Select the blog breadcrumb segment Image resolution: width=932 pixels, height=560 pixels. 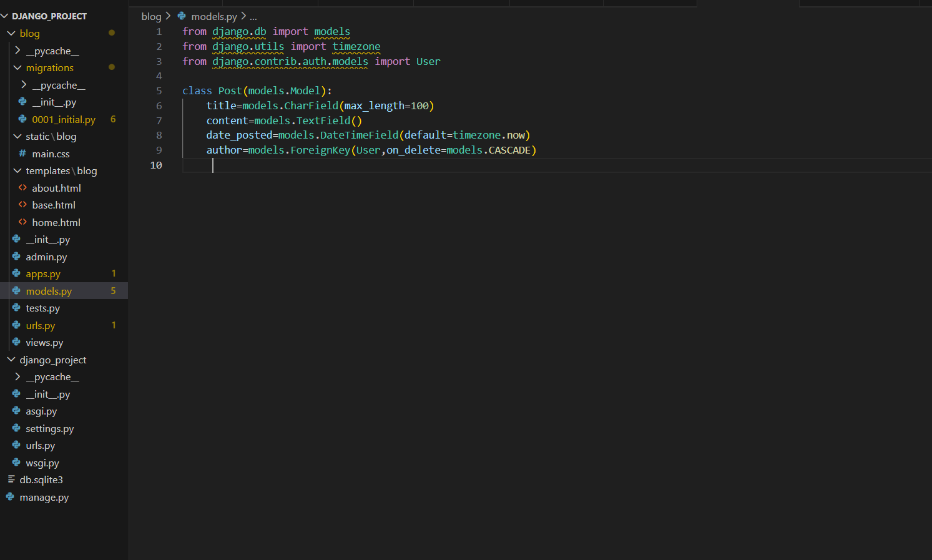point(151,16)
